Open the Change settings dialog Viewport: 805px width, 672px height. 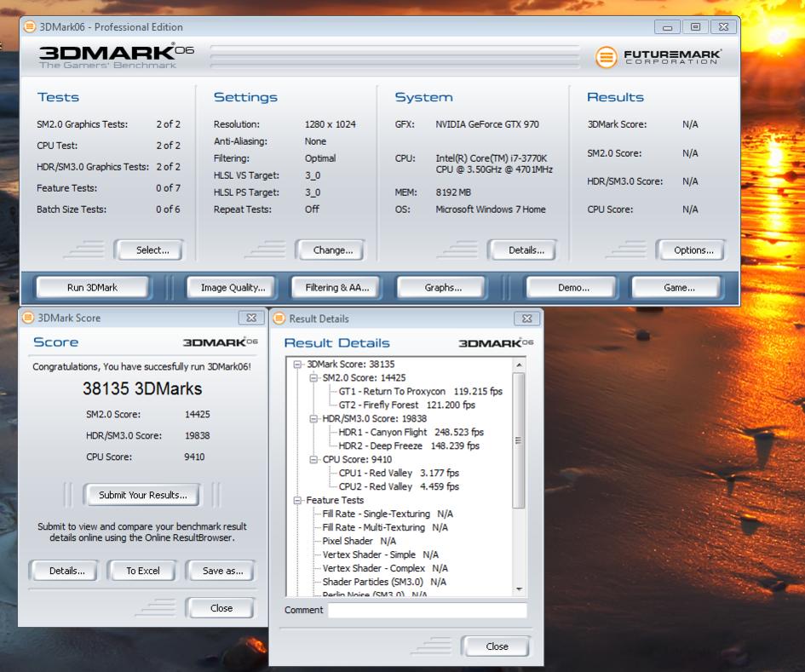tap(331, 250)
